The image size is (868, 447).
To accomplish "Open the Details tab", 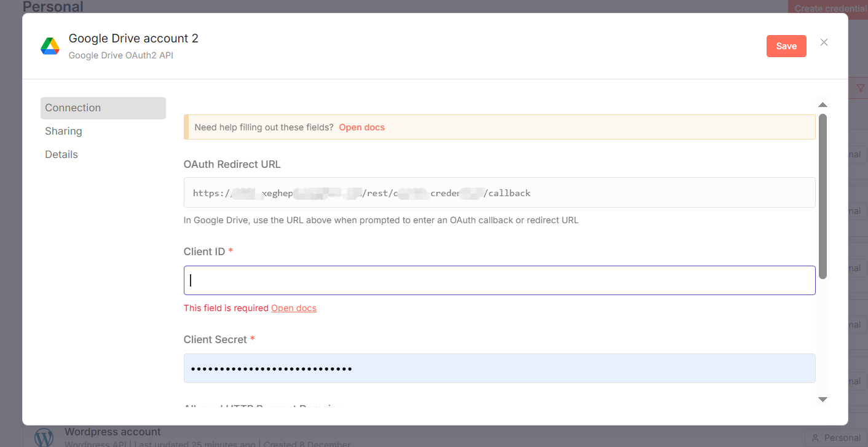I will [61, 154].
